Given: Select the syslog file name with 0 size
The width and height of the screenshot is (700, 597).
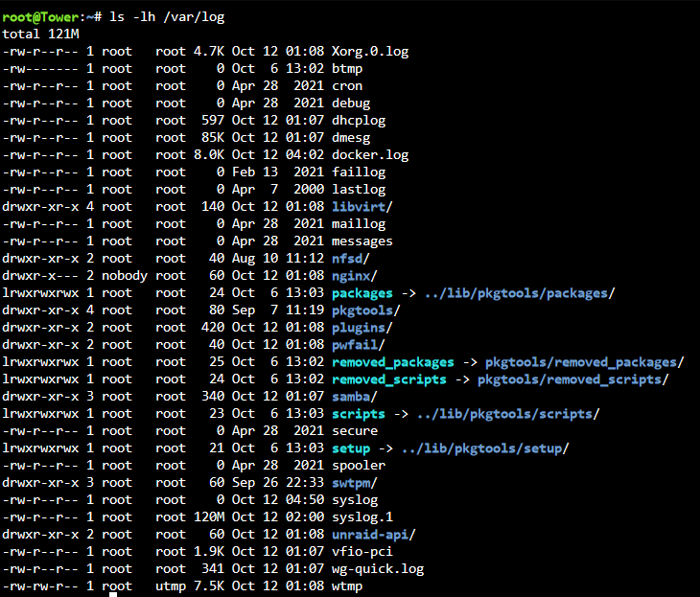Looking at the screenshot, I should [355, 500].
